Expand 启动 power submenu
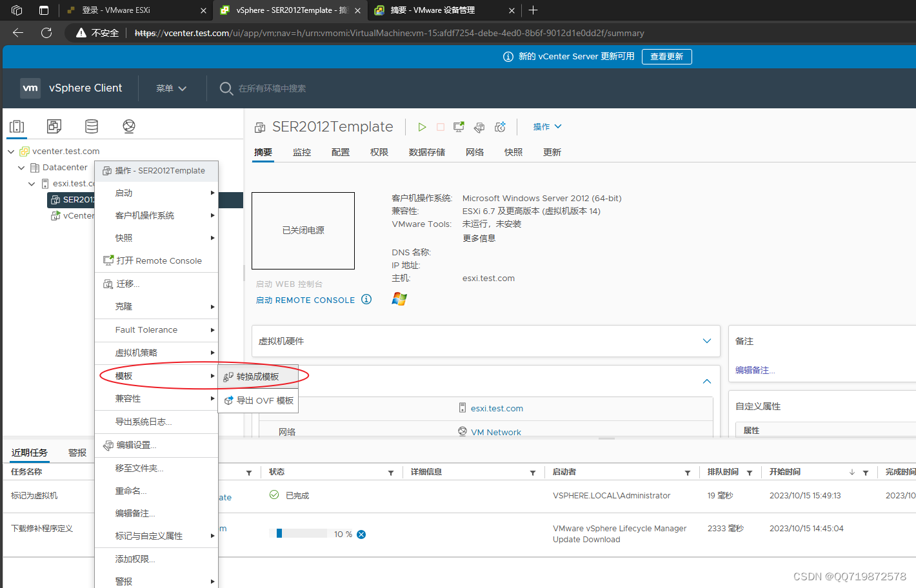 pos(157,193)
